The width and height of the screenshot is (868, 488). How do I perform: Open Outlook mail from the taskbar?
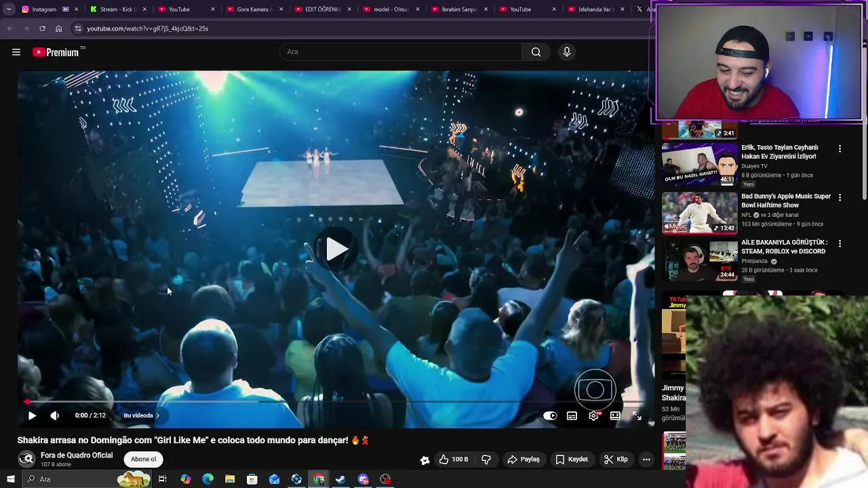pyautogui.click(x=274, y=479)
